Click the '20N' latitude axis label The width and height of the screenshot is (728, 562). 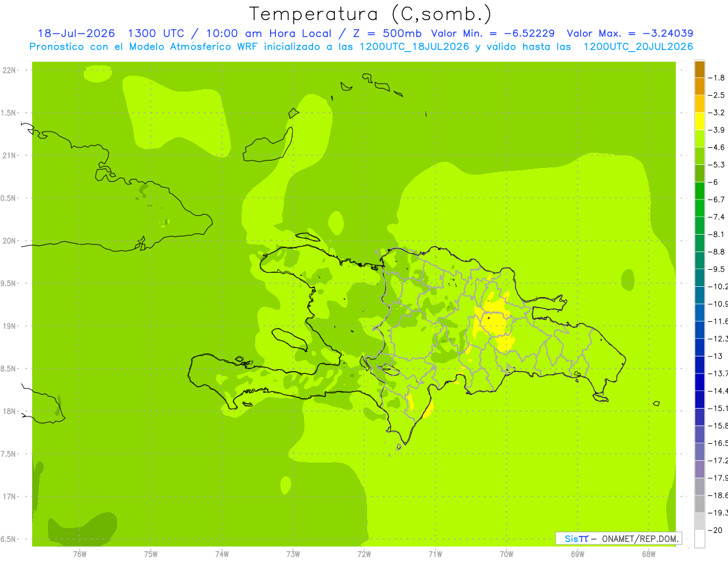coord(10,241)
